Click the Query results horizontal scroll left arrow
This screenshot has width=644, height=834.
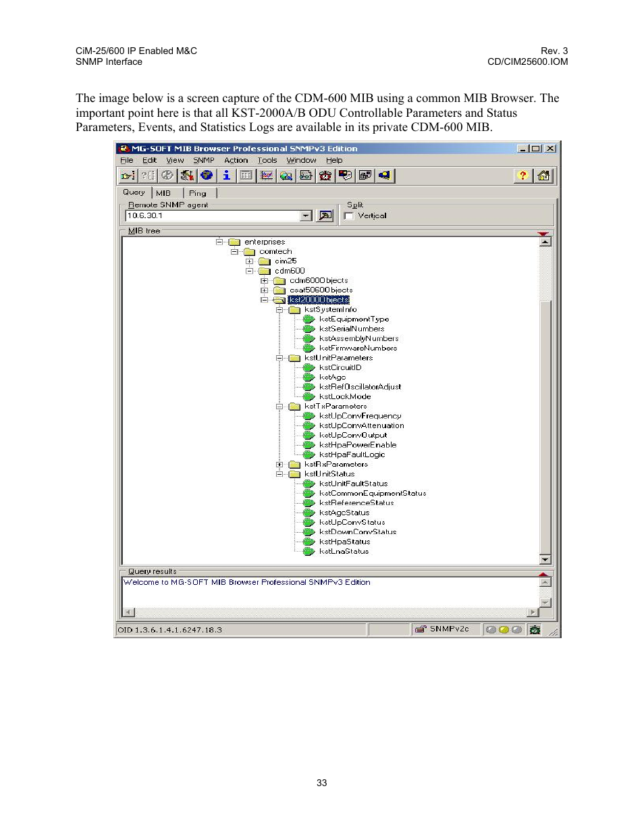tap(128, 613)
